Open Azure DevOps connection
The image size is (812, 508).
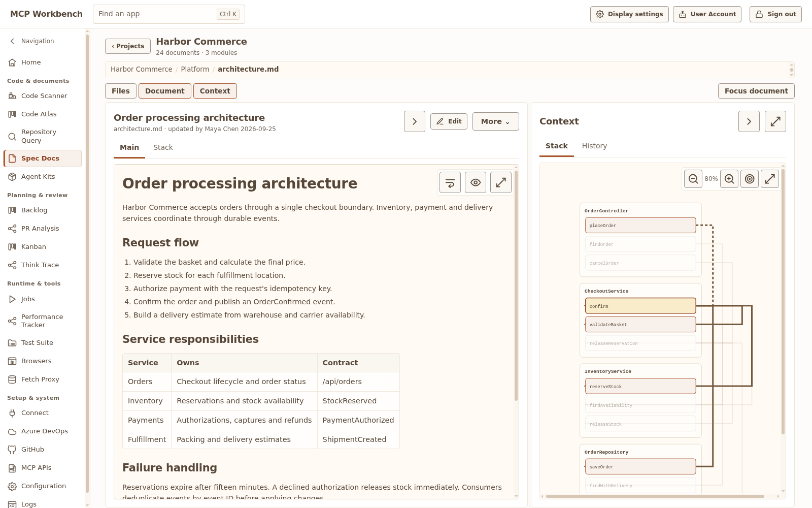[43, 431]
